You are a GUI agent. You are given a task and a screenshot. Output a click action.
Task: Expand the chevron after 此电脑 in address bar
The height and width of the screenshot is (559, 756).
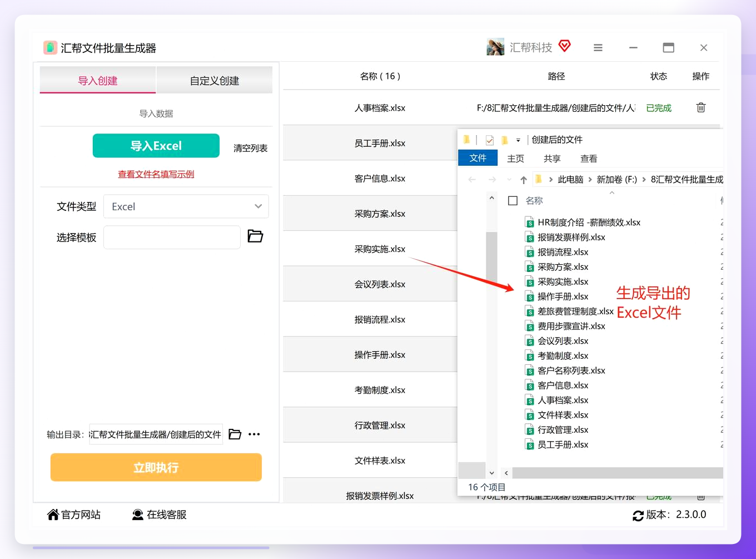pyautogui.click(x=590, y=179)
